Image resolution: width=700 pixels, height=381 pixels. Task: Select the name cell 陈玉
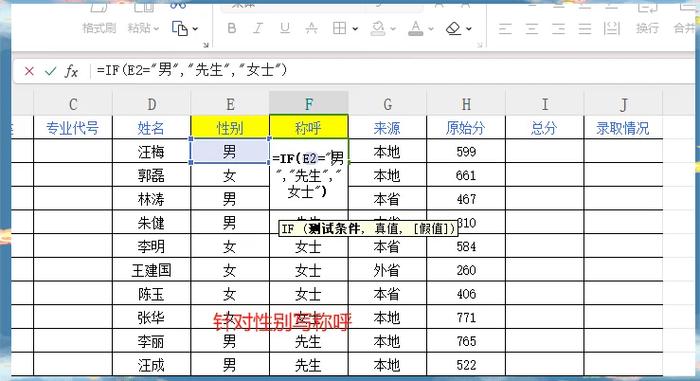pyautogui.click(x=151, y=293)
